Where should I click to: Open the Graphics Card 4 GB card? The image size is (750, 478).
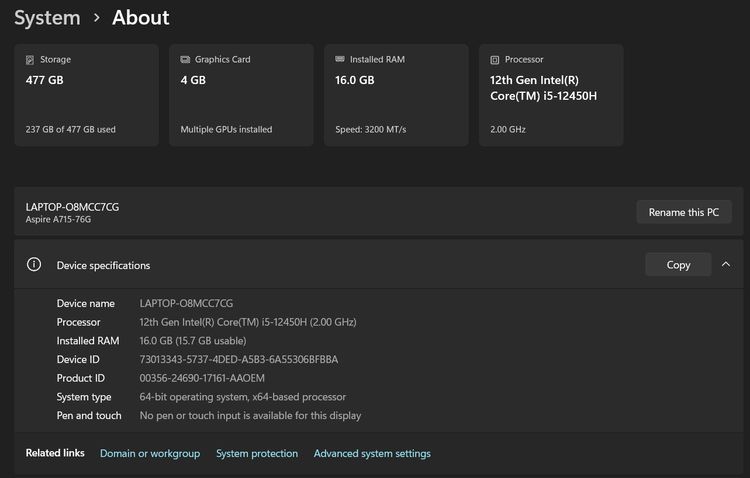pyautogui.click(x=241, y=96)
